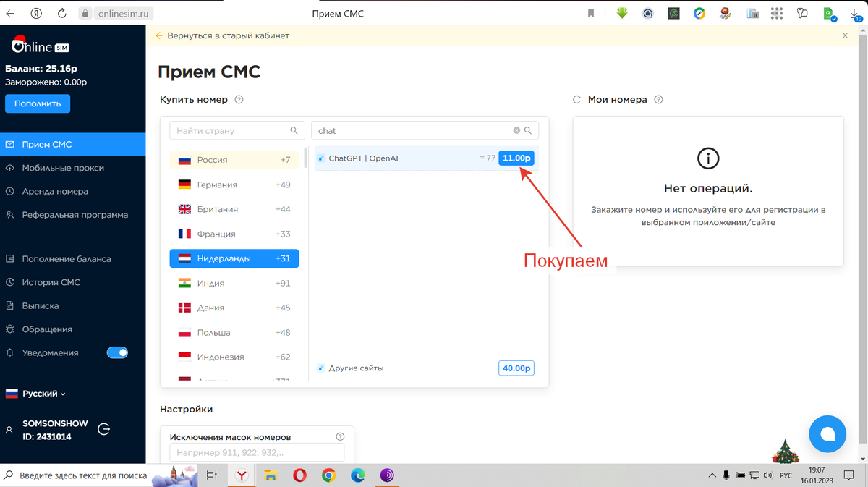The image size is (868, 487).
Task: Select Британия +44 in country list
Action: [x=234, y=209]
